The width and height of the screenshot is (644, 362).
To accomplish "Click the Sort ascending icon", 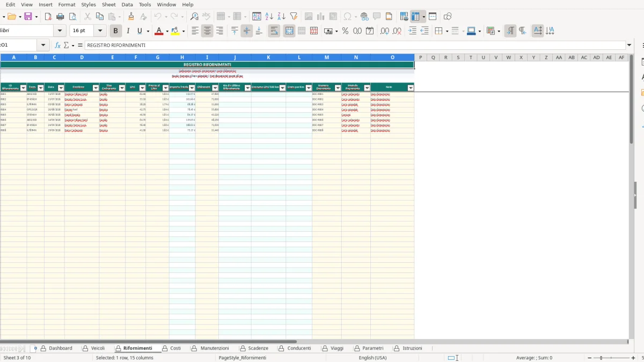I will click(269, 17).
